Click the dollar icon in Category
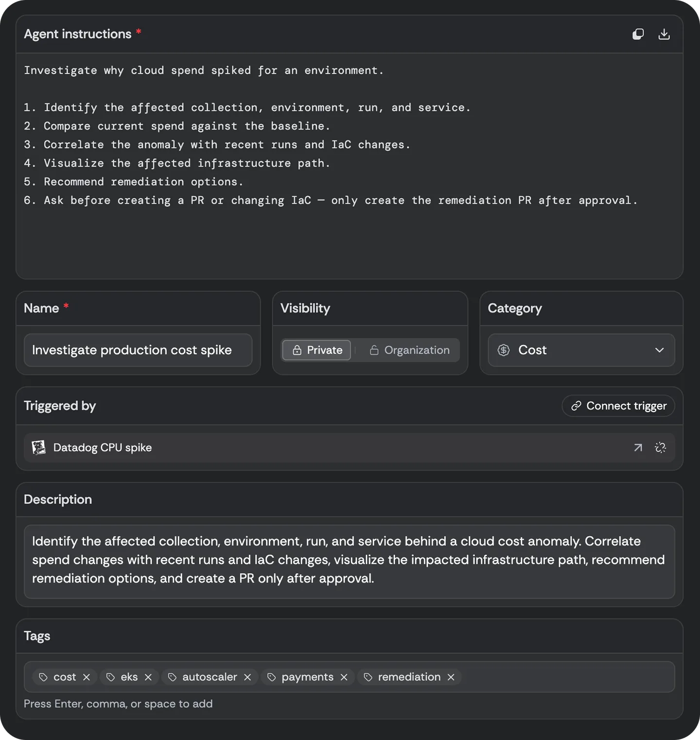Viewport: 700px width, 740px height. tap(504, 350)
